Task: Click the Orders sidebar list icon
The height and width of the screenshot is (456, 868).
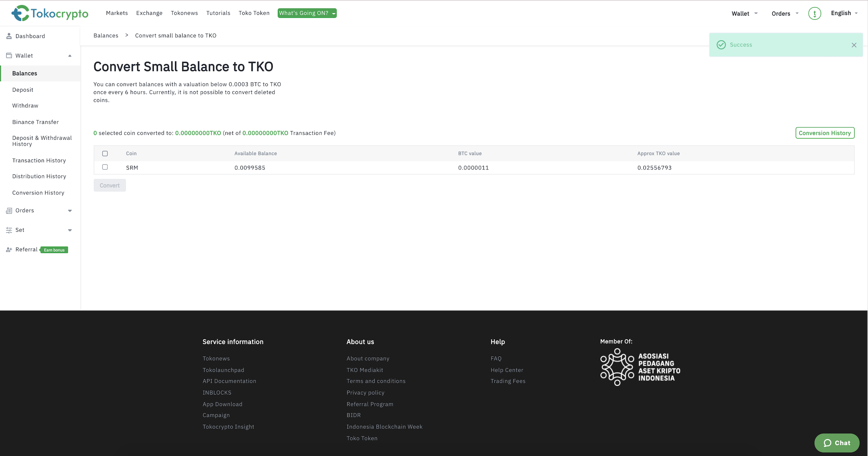Action: tap(9, 210)
